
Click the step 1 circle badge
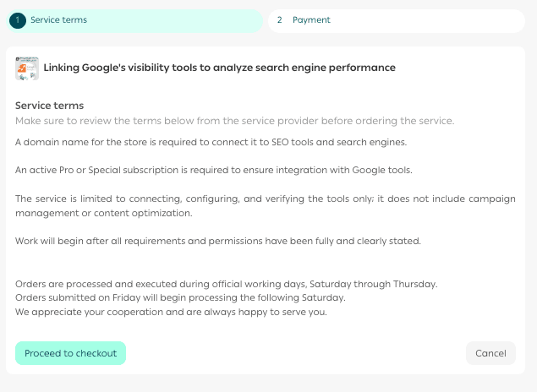point(19,20)
